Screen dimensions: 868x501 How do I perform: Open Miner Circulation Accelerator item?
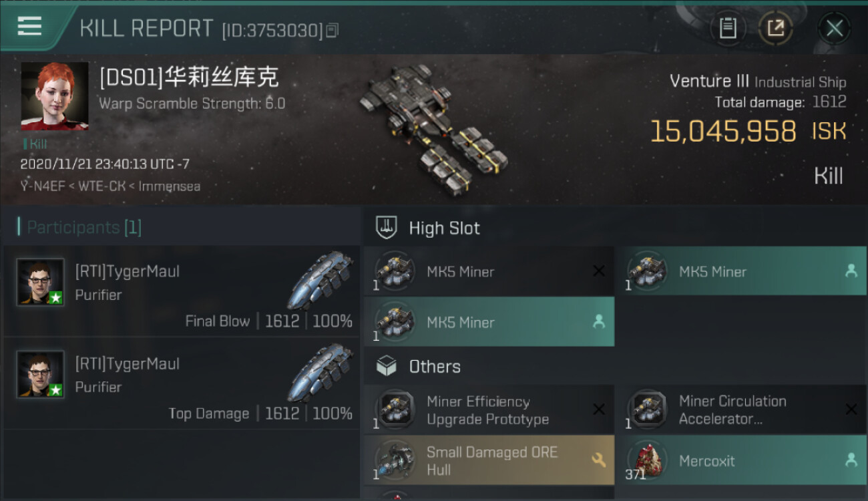[x=740, y=410]
